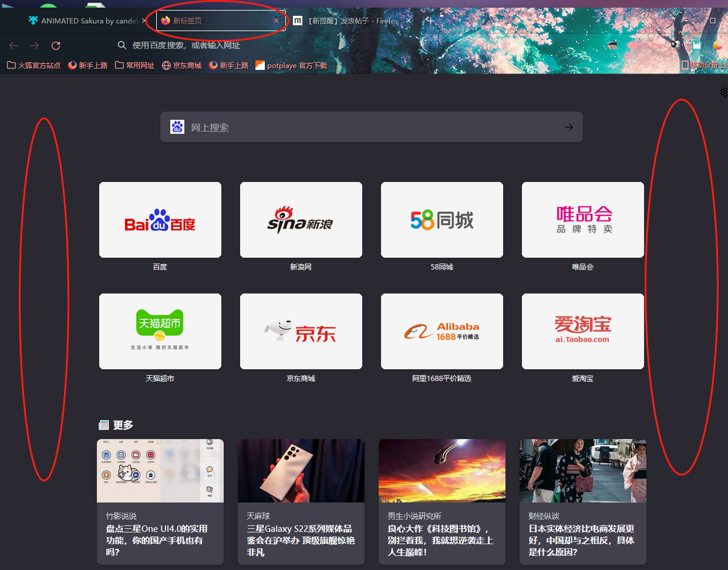Click the magnifier icon in address bar

tap(122, 45)
